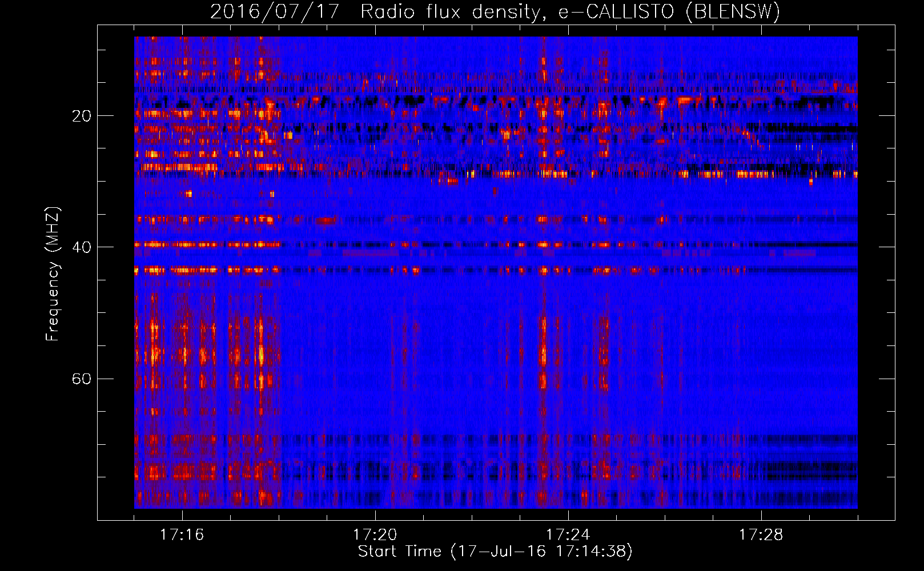Click the 17:16 time axis label
The image size is (924, 571).
point(182,535)
